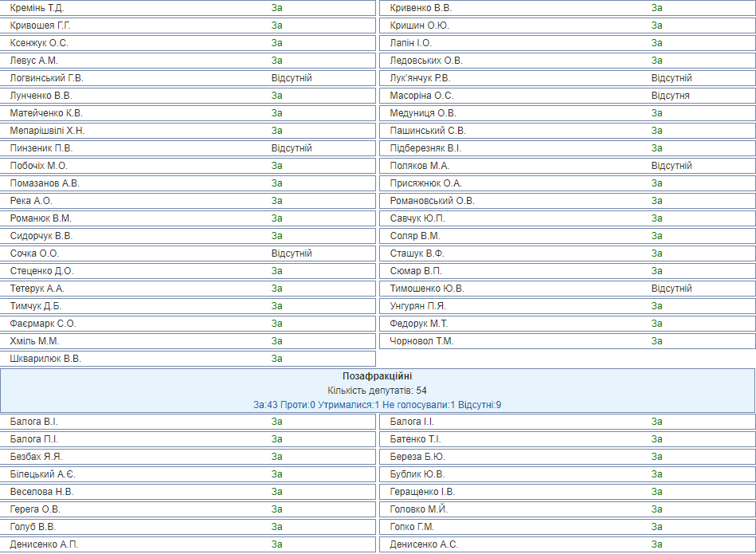Select Река А.О. entry
This screenshot has height=554, width=756.
tap(187, 201)
